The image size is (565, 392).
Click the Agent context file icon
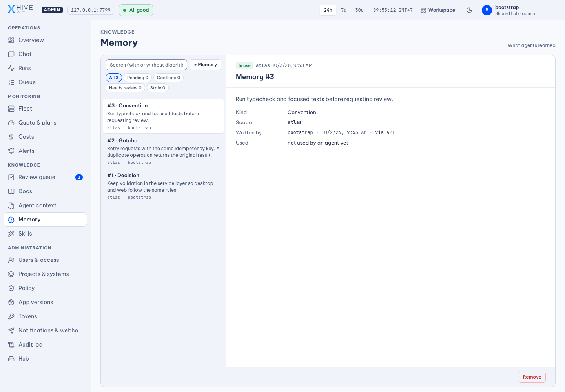[x=11, y=205]
